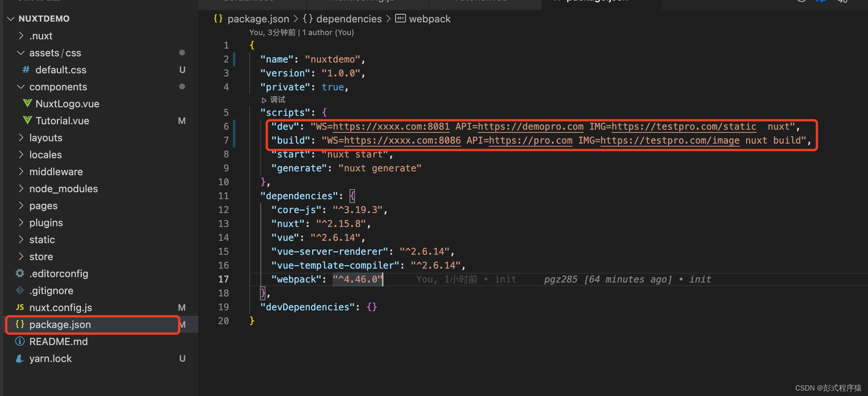Click the "vue-server-renderer" dependency key
The height and width of the screenshot is (396, 868).
tap(329, 252)
